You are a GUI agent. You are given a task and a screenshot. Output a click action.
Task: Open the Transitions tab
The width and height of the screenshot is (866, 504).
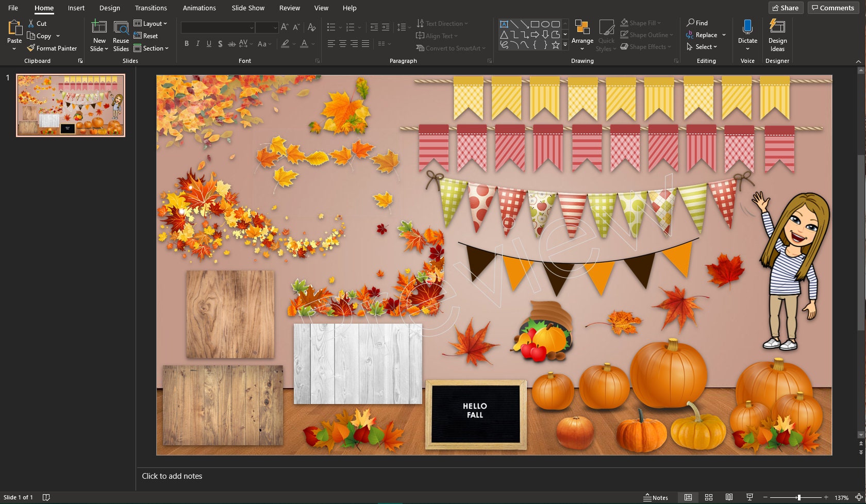(151, 8)
